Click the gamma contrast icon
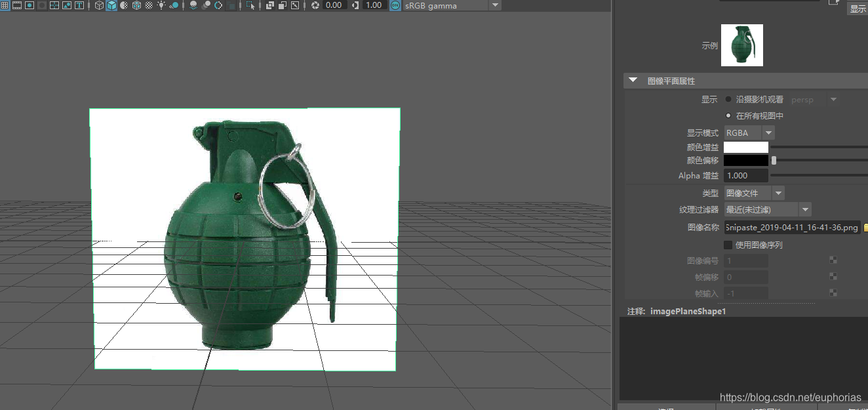The image size is (868, 410). 355,5
